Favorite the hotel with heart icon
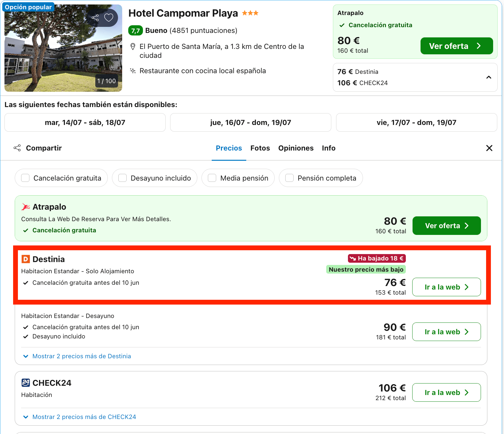 coord(109,18)
